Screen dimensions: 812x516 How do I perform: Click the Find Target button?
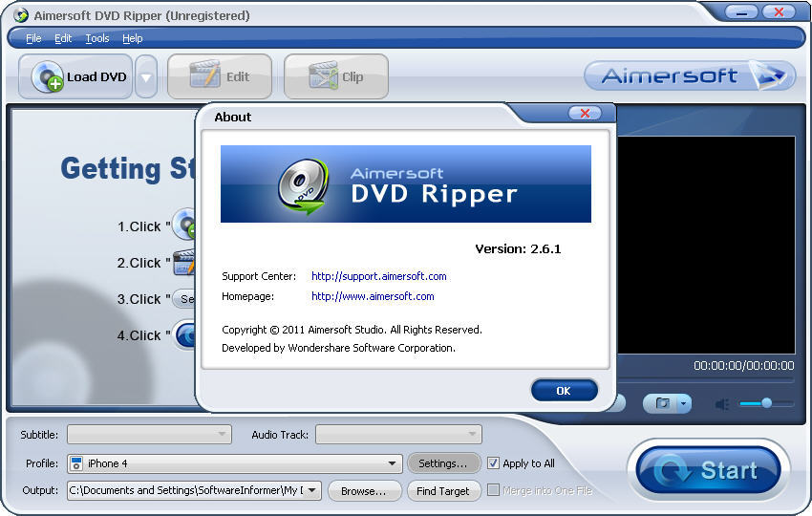click(442, 490)
